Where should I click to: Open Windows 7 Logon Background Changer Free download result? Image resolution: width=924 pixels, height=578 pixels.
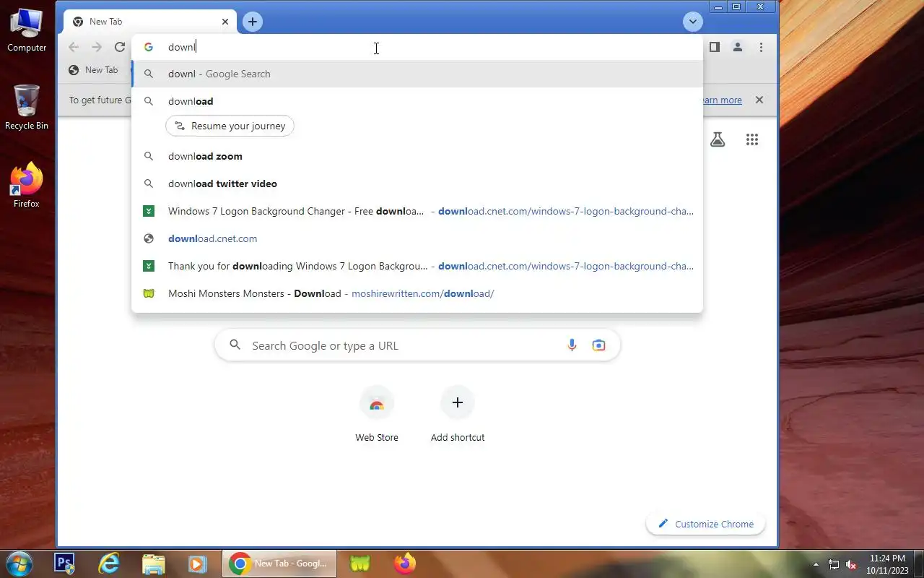point(417,211)
